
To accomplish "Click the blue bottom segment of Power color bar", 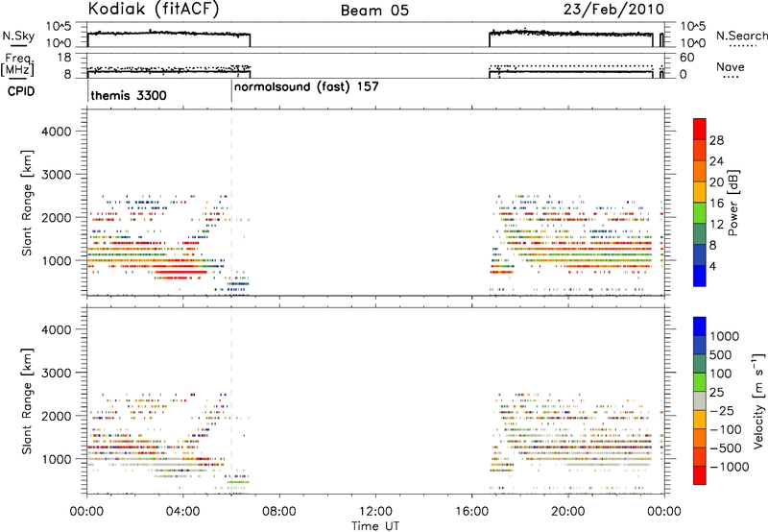I will pos(700,276).
